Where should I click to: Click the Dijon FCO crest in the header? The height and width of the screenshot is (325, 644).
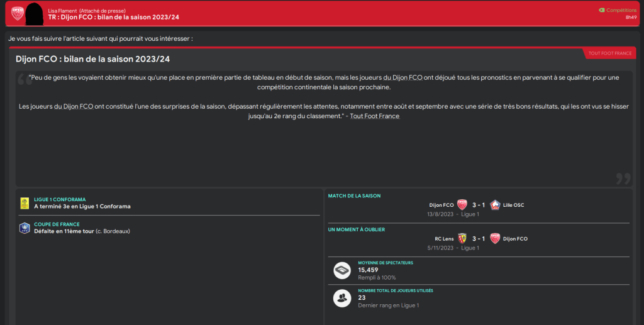18,13
